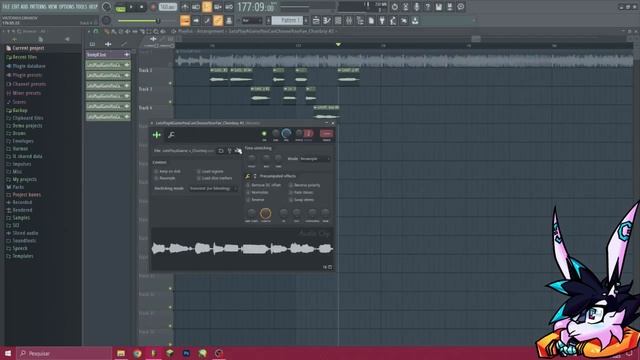
Task: Toggle the green song/pattern mode switch
Action: tap(120, 7)
